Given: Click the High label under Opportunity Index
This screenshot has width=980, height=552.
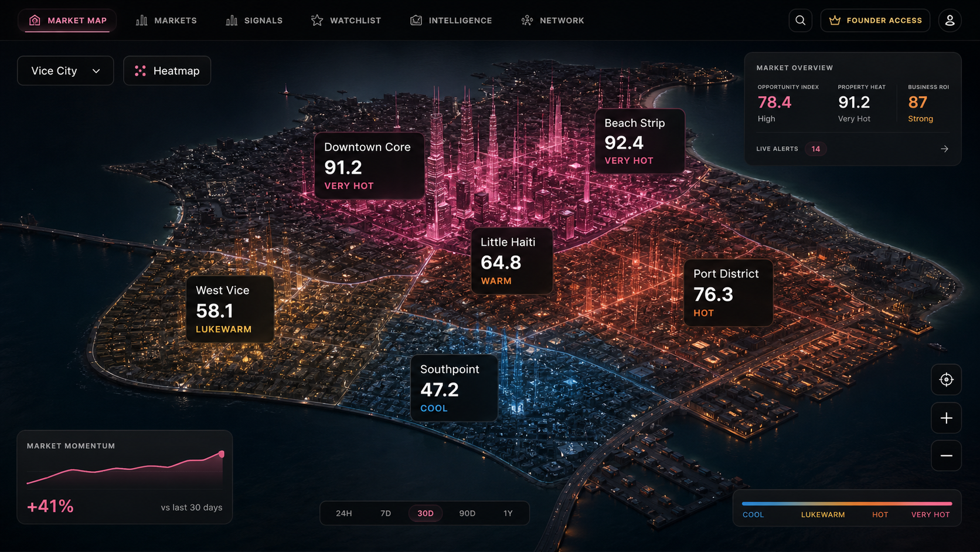Looking at the screenshot, I should (766, 118).
